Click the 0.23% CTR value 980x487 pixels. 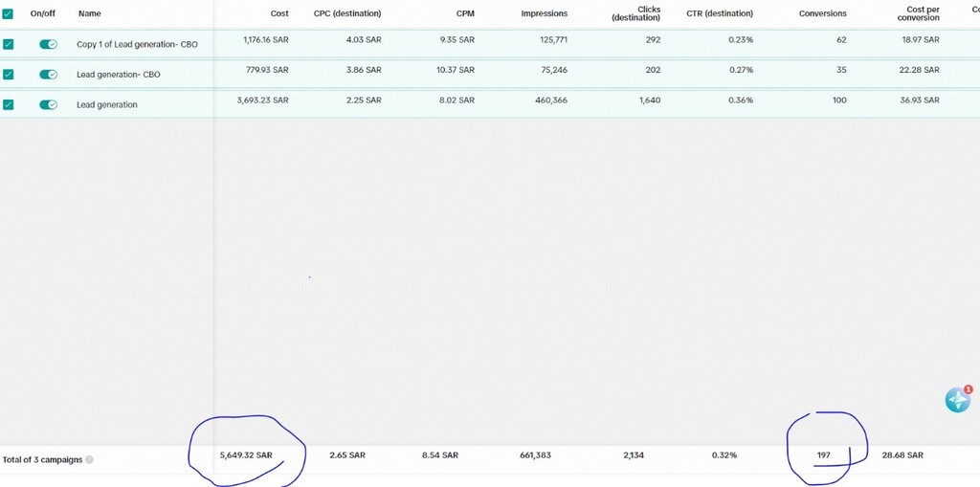741,40
